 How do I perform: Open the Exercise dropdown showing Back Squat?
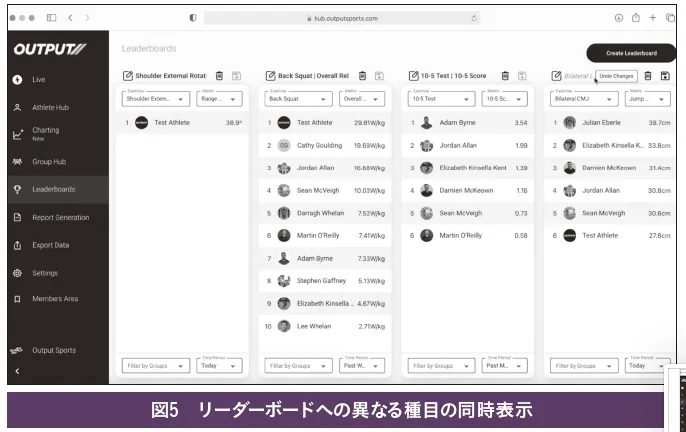pos(298,99)
